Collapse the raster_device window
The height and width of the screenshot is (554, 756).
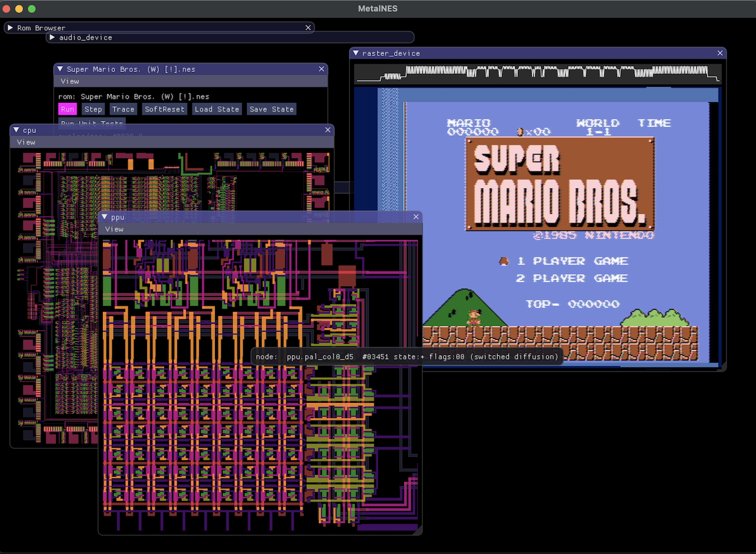[x=356, y=53]
